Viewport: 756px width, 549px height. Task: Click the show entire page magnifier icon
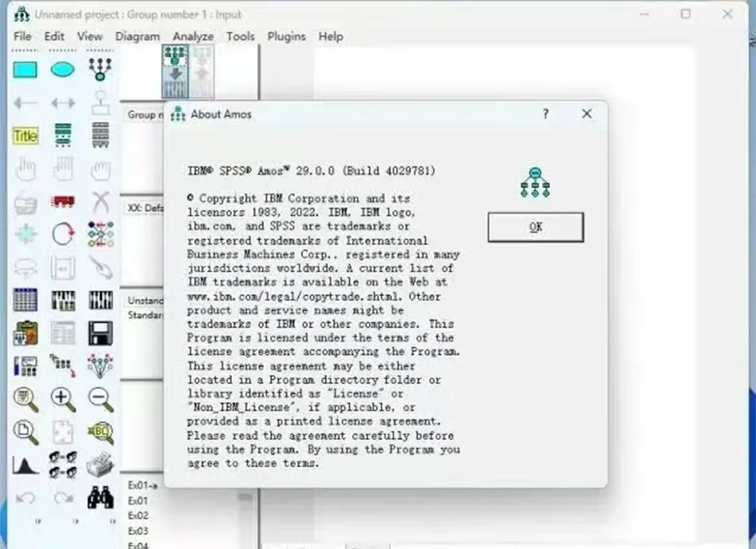[25, 432]
